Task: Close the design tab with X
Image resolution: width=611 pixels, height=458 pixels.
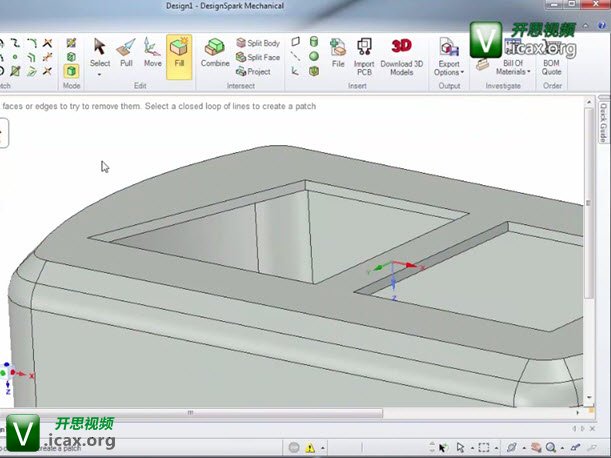Action: click(x=592, y=429)
